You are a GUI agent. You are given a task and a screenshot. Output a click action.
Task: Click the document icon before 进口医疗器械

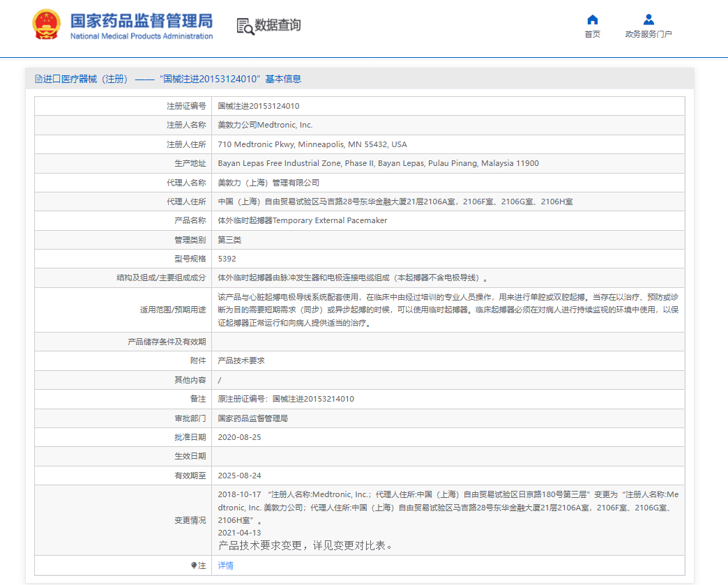(38, 79)
